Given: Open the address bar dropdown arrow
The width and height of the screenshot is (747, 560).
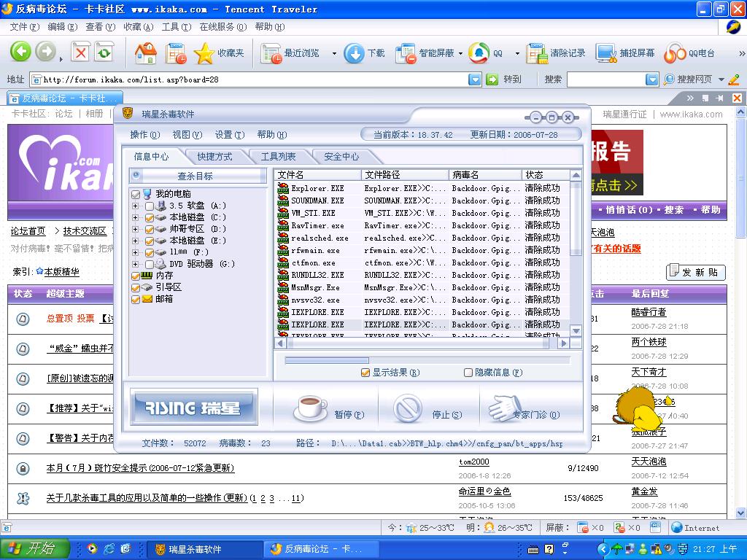Looking at the screenshot, I should pyautogui.click(x=475, y=79).
